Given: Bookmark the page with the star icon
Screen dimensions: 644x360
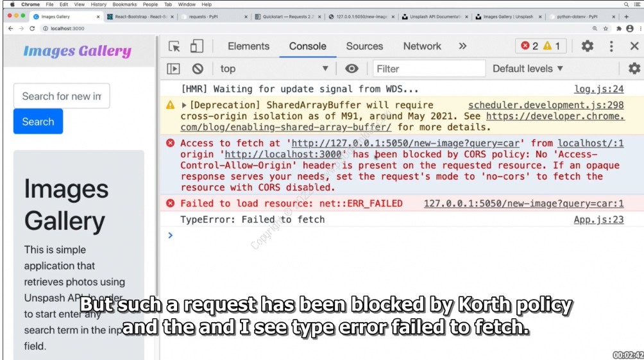Looking at the screenshot, I should click(x=607, y=29).
